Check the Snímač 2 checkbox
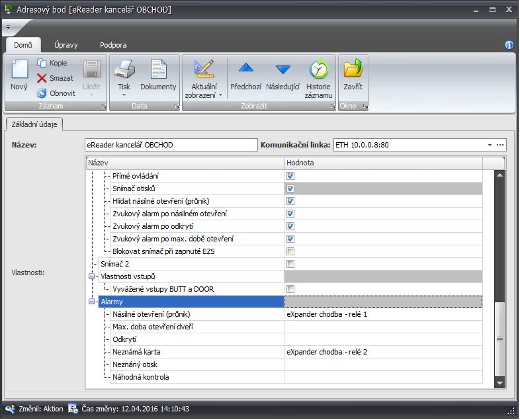 click(x=290, y=264)
